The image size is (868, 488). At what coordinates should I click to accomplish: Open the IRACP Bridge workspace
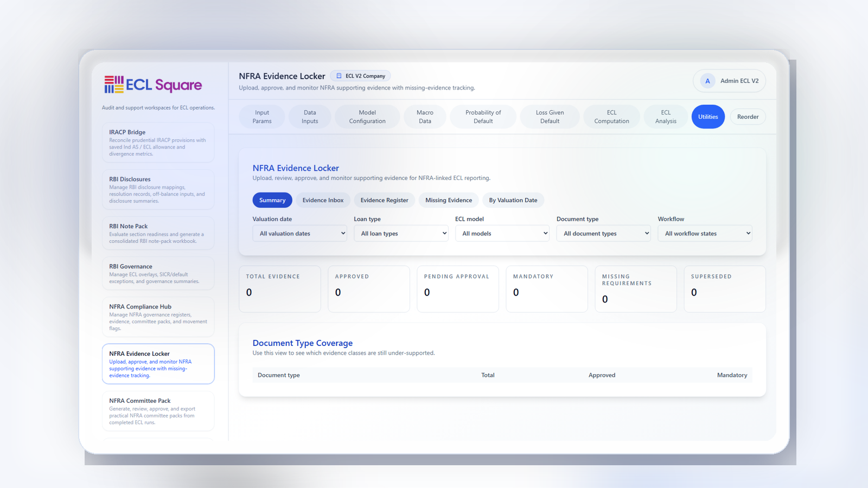click(158, 143)
